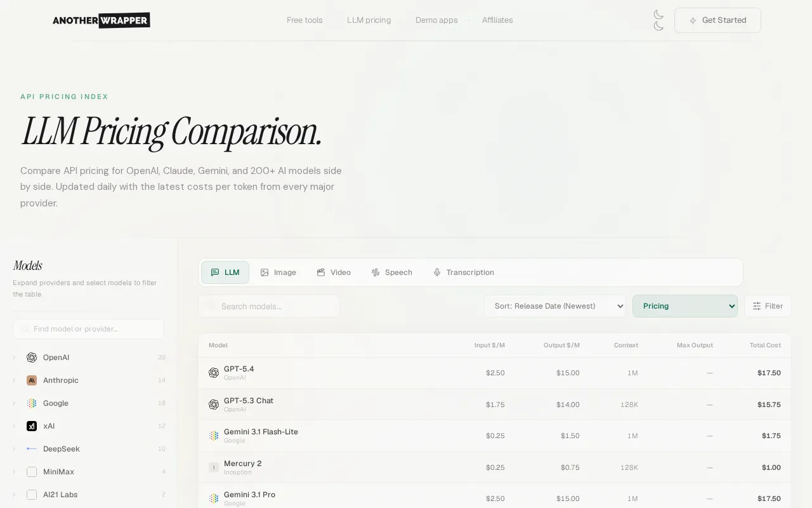Viewport: 812px width, 508px height.
Task: Click the magnifier icon in Search models field
Action: click(x=211, y=306)
